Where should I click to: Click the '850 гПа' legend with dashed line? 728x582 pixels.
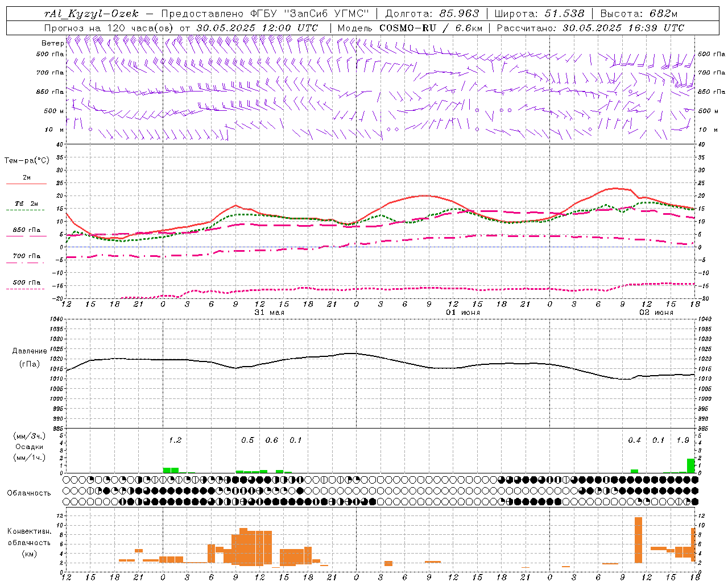point(27,230)
